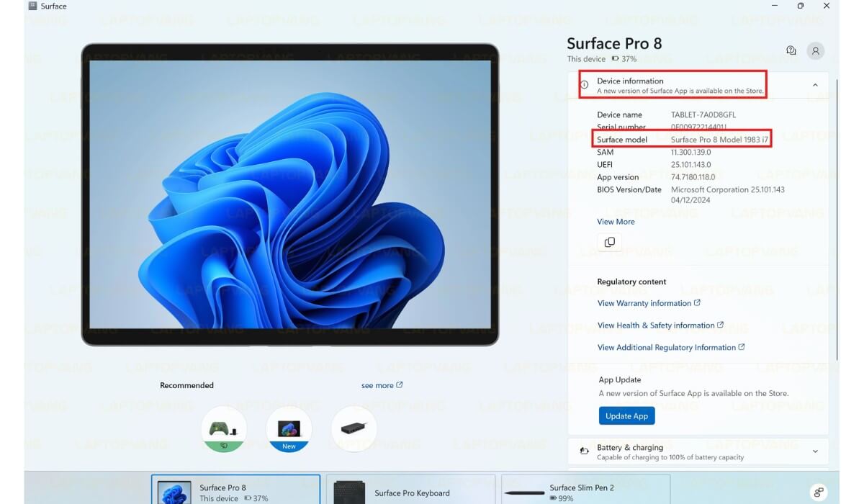This screenshot has height=504, width=864.
Task: Click the UEFI version 25.101.143.0
Action: tap(690, 164)
